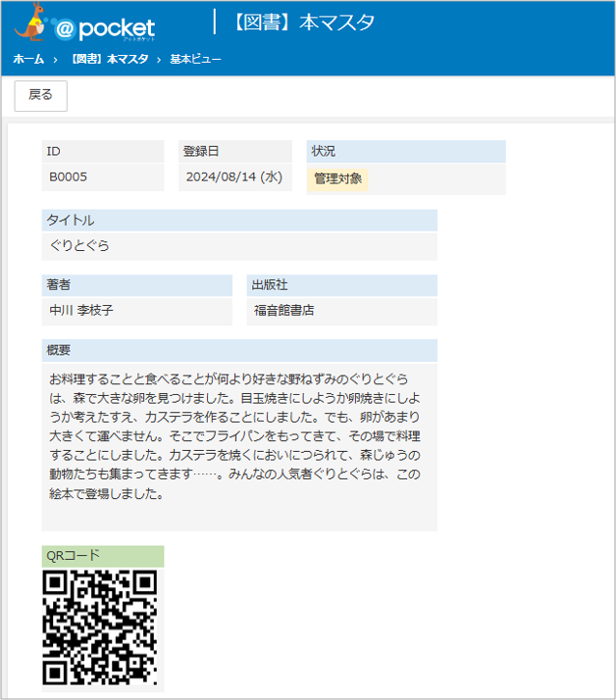
Task: Click the 戻る button
Action: pos(40,95)
